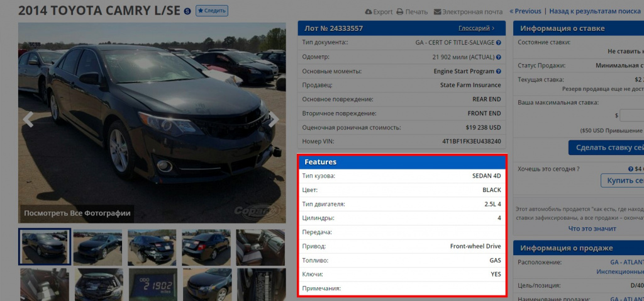Open the Что это значит link

(592, 228)
